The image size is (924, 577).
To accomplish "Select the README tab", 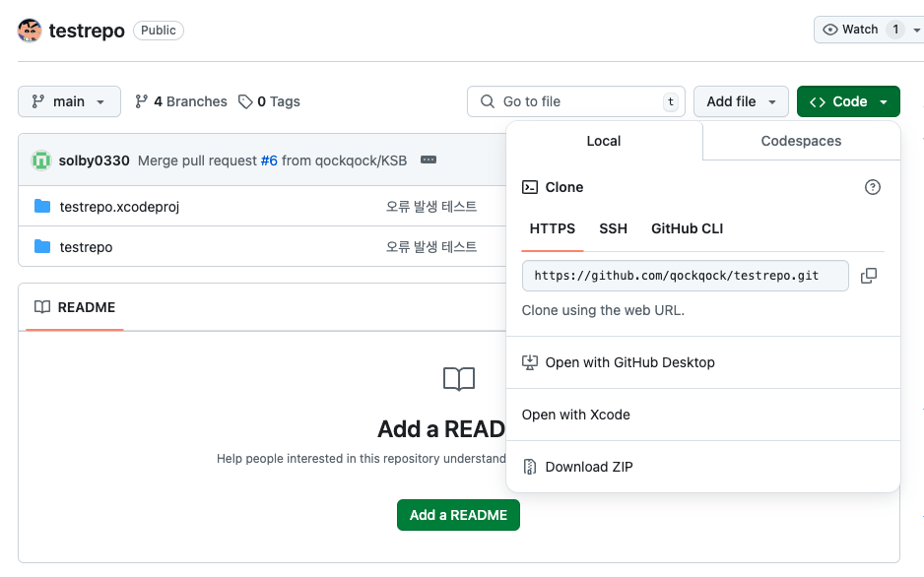I will point(75,307).
